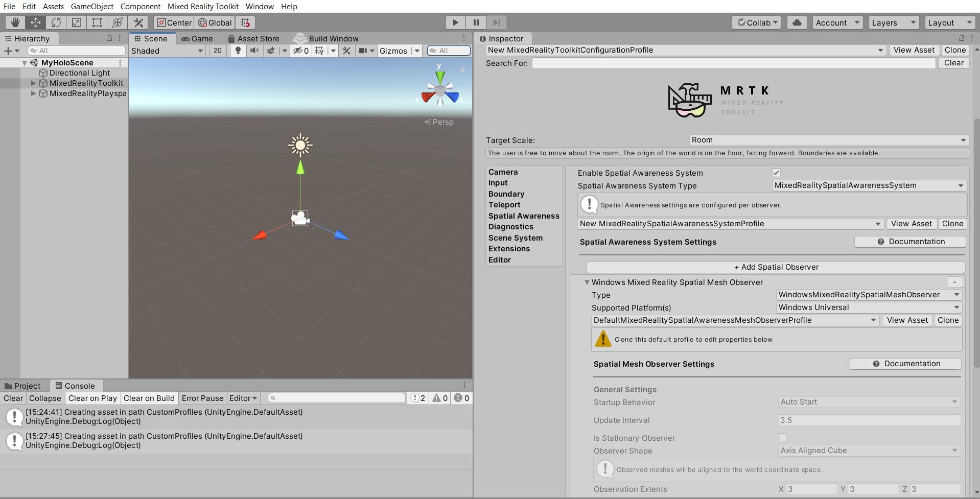Image resolution: width=980 pixels, height=499 pixels.
Task: Open the Shaded draw mode dropdown
Action: [167, 51]
